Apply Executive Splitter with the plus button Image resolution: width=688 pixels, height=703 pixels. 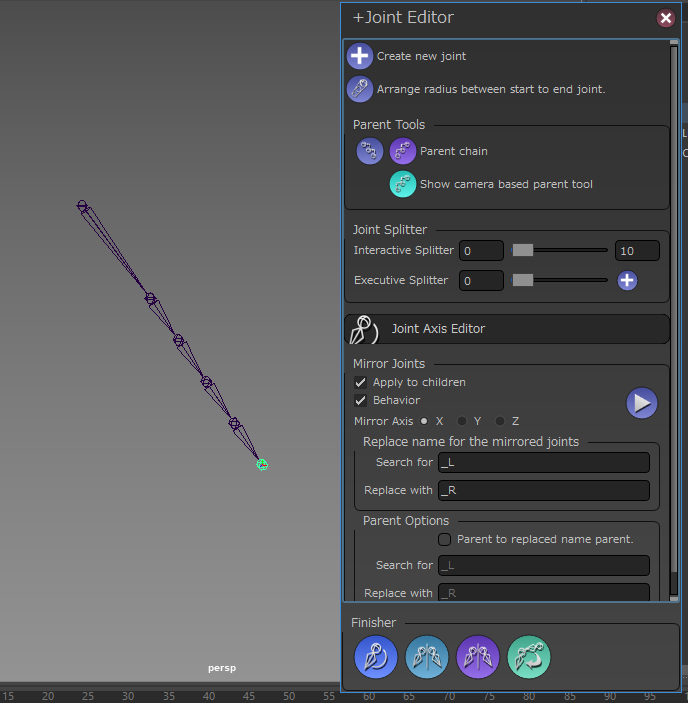pos(627,281)
